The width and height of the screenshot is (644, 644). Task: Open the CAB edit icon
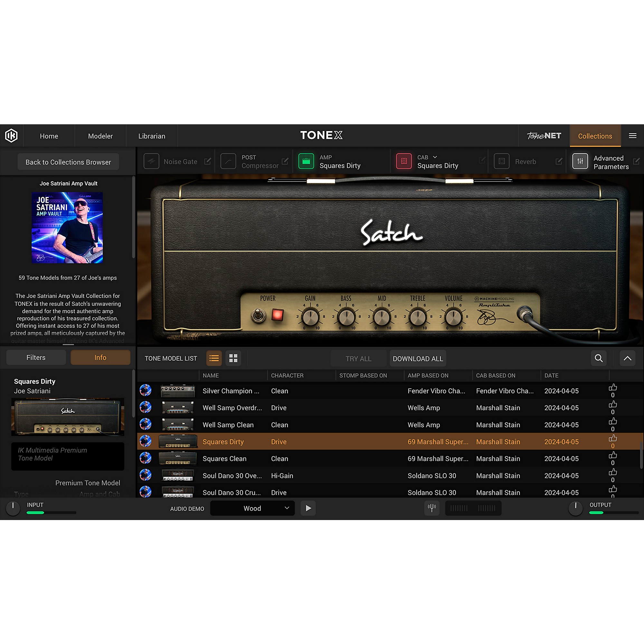[x=482, y=160]
